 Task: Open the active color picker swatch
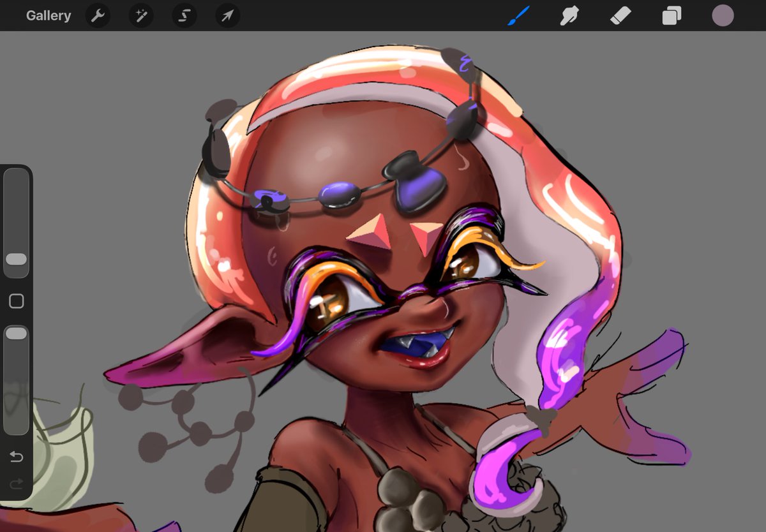pos(723,15)
